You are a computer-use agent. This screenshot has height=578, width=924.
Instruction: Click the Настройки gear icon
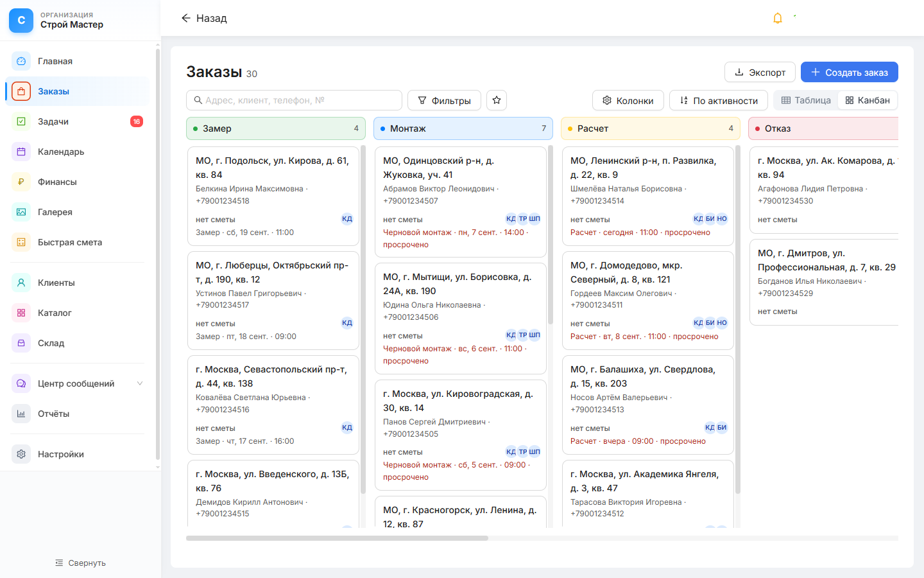21,454
